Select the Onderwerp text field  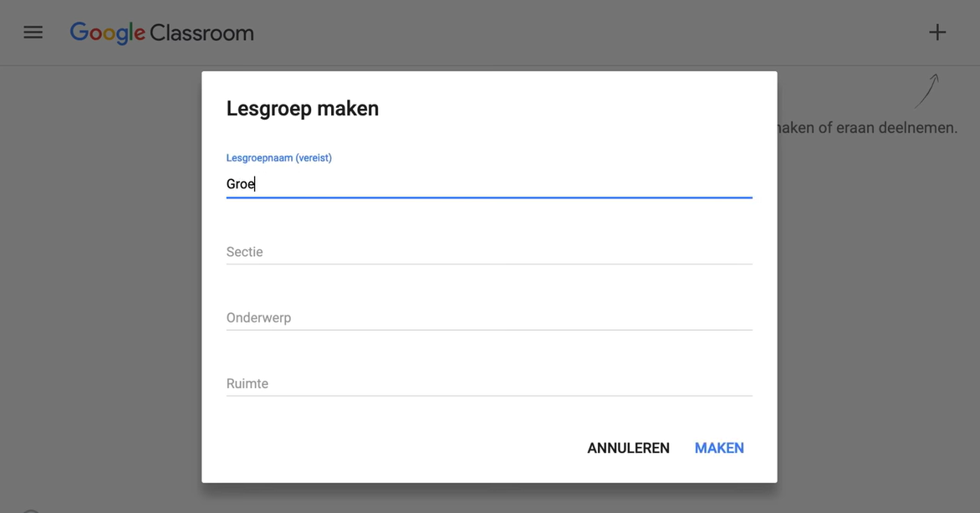489,318
